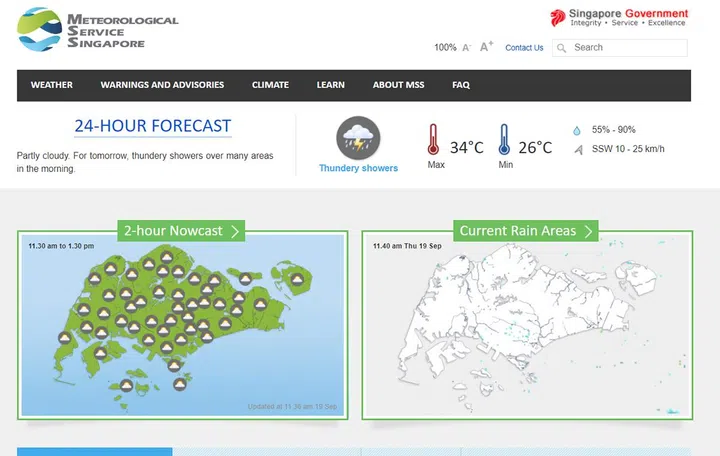The height and width of the screenshot is (456, 720).
Task: Click the SSW 10 - 25 km/h wind text
Action: 628,149
